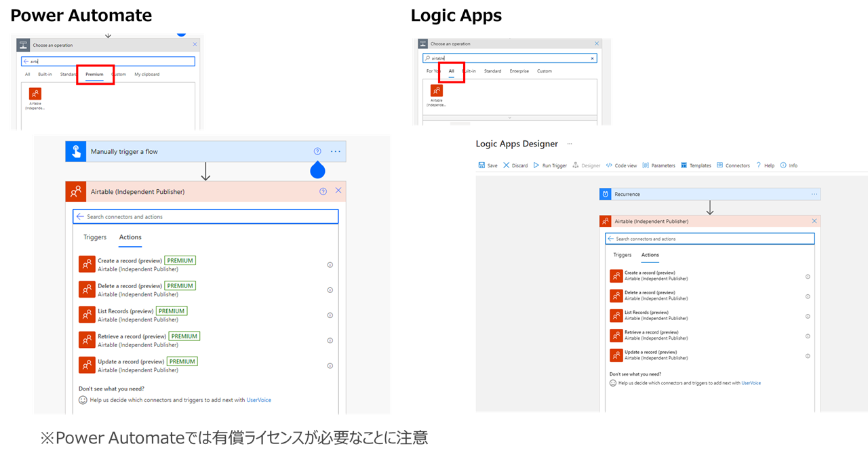Show info for Logic Apps Delete a record
868x457 pixels.
(x=808, y=296)
